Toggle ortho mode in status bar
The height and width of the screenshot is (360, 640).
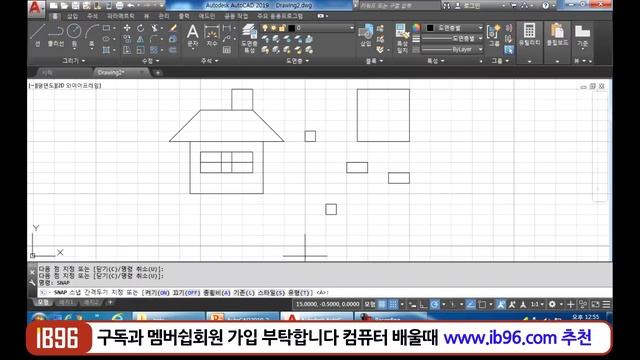423,304
